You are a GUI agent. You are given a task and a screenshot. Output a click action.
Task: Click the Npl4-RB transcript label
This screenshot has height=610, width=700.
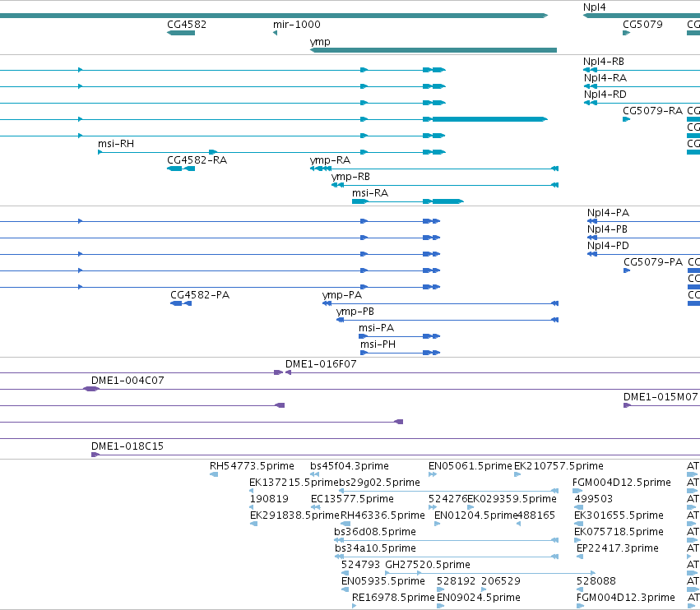coord(604,62)
